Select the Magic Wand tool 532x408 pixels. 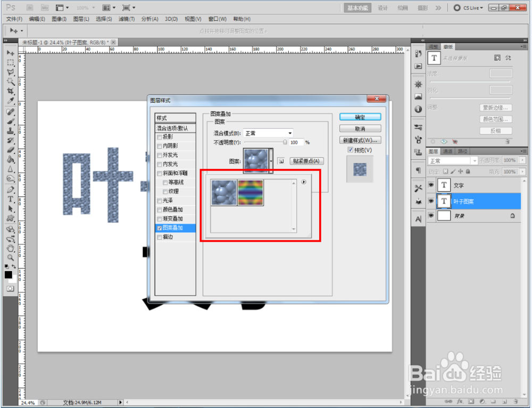11,81
